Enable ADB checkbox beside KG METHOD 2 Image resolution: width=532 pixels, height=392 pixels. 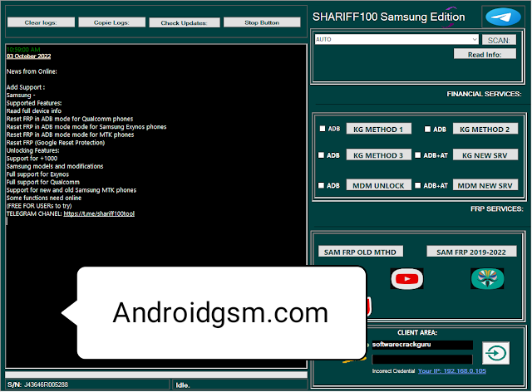point(427,130)
